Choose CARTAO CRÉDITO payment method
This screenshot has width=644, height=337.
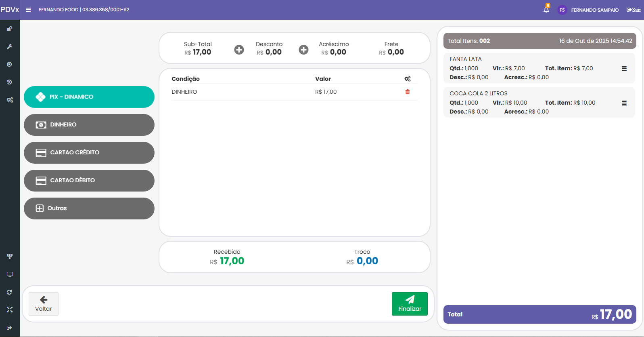coord(89,153)
